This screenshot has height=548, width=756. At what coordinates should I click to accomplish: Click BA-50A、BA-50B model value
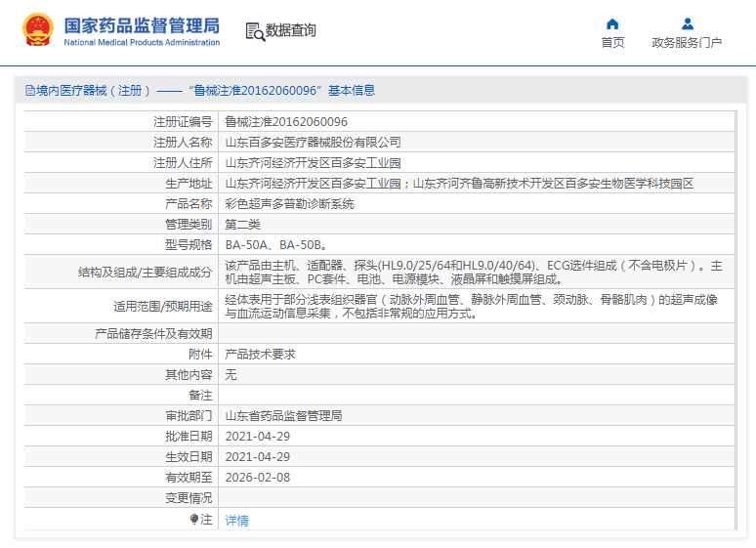[x=276, y=245]
